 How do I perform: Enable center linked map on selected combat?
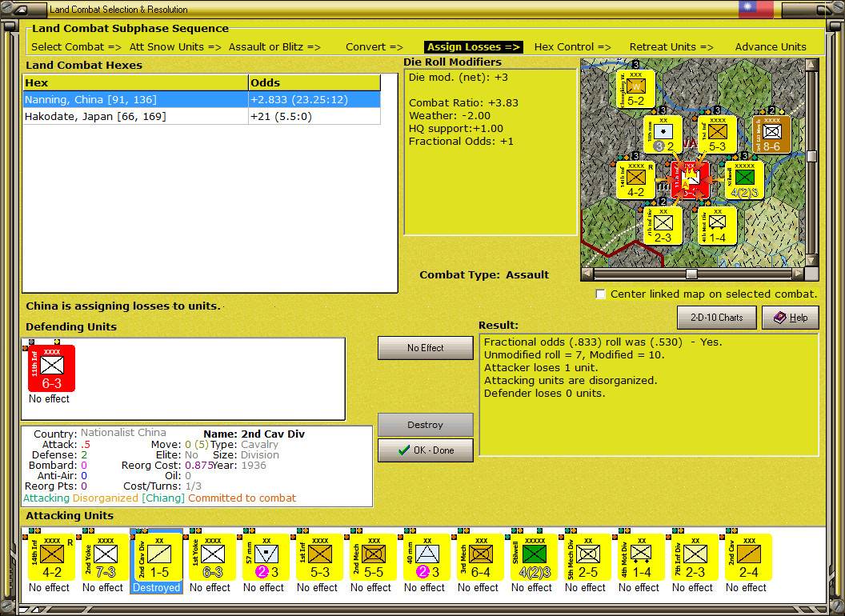click(x=600, y=294)
